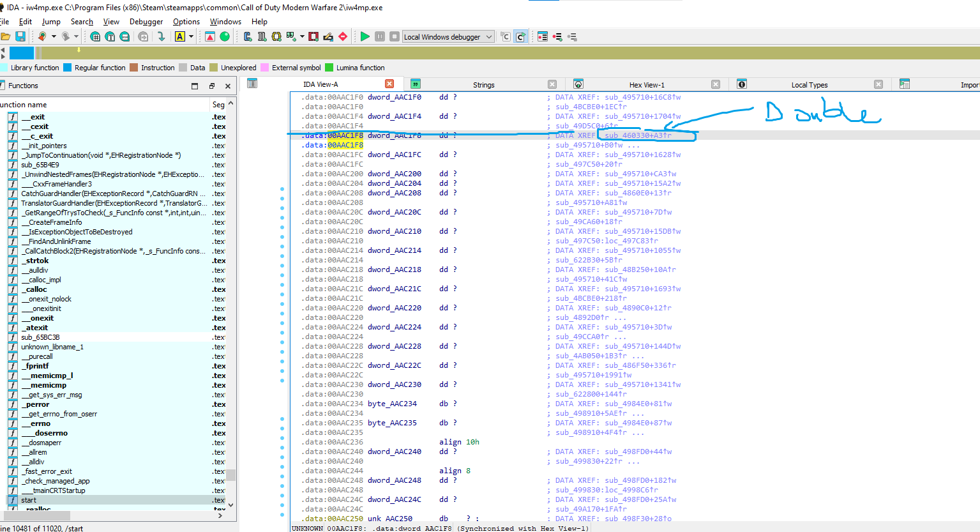Click the green Lumina circle icon
Image resolution: width=980 pixels, height=532 pixels.
pyautogui.click(x=225, y=36)
